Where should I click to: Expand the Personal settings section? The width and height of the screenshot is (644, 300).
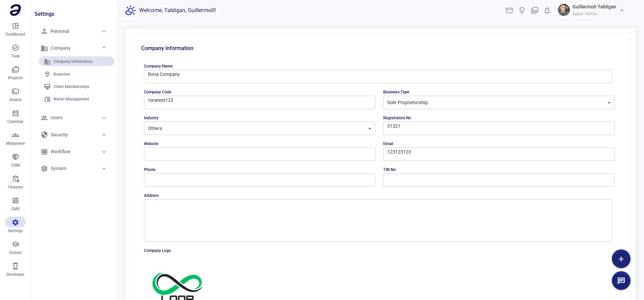[74, 31]
